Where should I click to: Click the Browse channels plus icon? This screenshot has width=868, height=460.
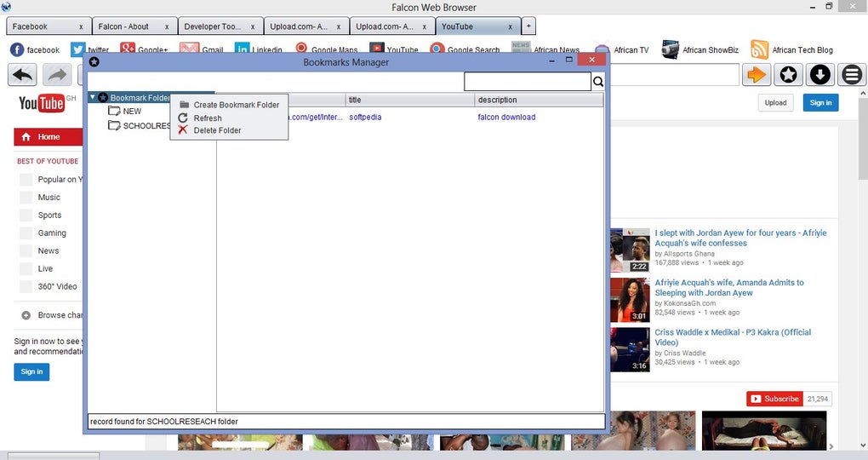tap(26, 315)
